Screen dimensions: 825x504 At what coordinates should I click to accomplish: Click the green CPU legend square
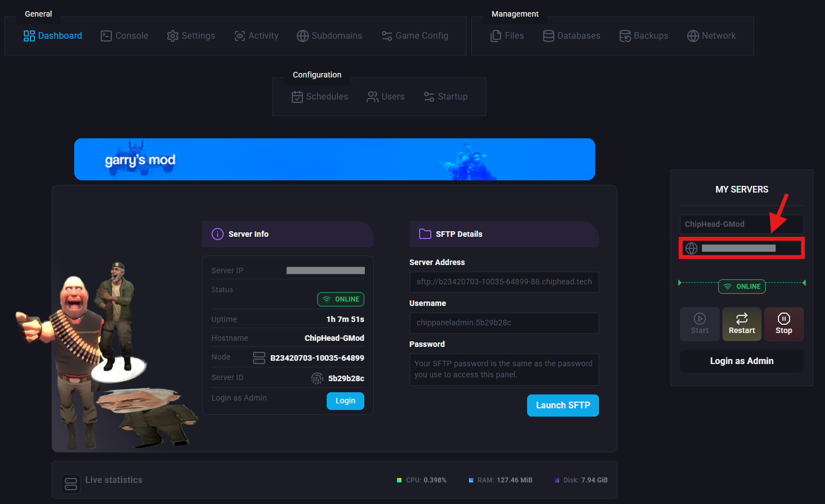coord(399,480)
